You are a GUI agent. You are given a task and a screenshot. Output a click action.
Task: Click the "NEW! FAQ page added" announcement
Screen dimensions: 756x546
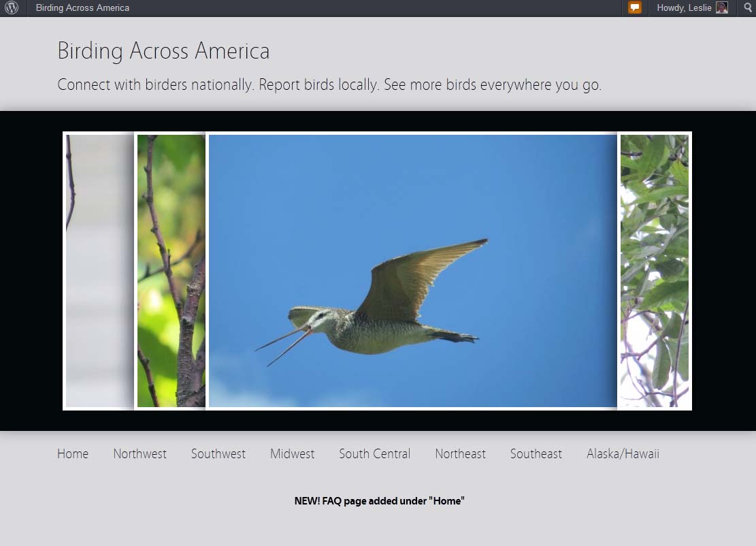pos(379,501)
